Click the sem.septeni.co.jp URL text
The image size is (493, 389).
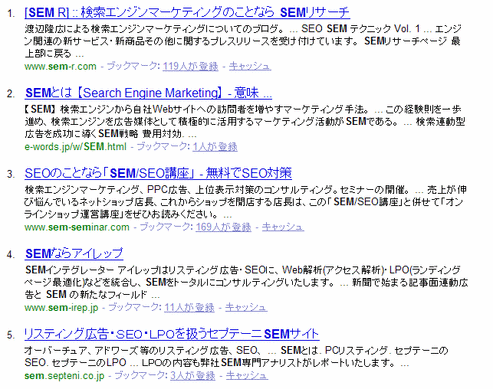coord(64,376)
